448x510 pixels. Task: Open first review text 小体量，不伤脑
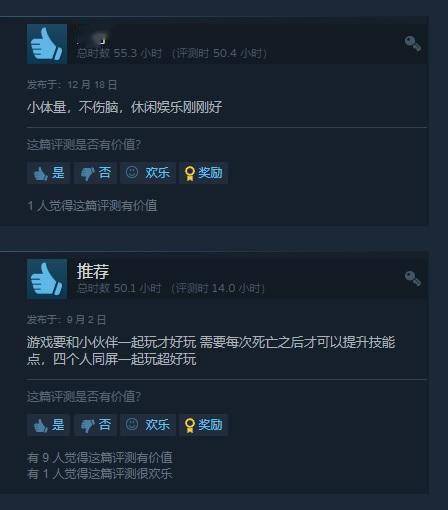124,107
